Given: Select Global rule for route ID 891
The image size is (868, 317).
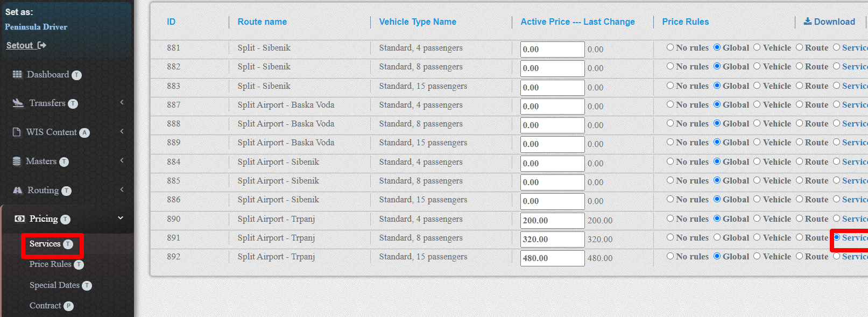Looking at the screenshot, I should click(x=717, y=237).
